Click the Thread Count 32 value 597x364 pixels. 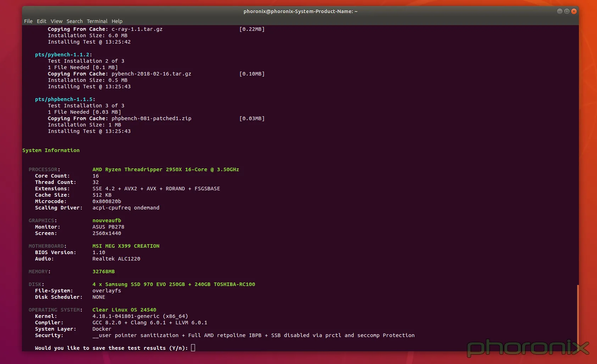click(96, 182)
